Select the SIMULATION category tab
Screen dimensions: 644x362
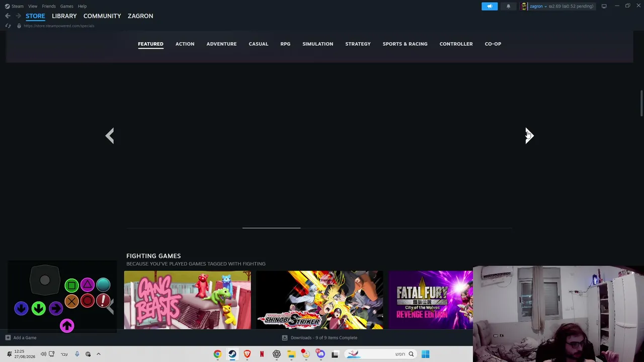coord(317,44)
